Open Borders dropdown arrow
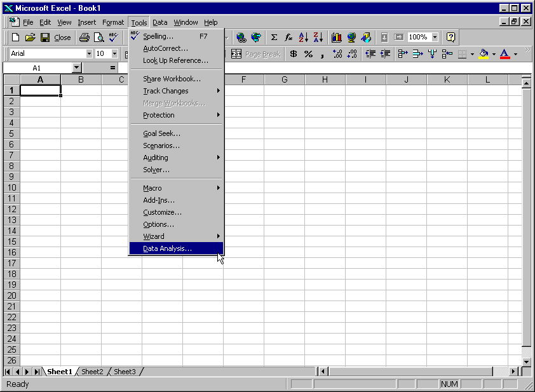 tap(472, 54)
